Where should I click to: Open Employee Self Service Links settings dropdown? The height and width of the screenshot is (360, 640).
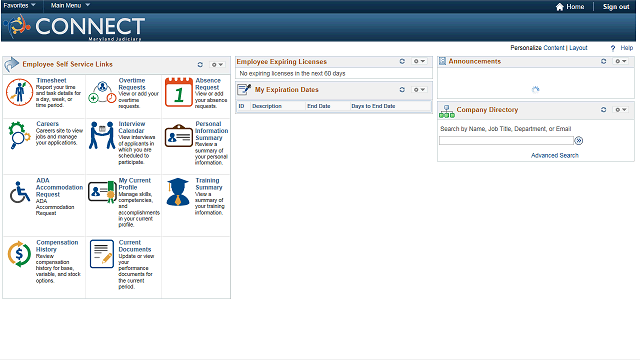click(x=217, y=64)
